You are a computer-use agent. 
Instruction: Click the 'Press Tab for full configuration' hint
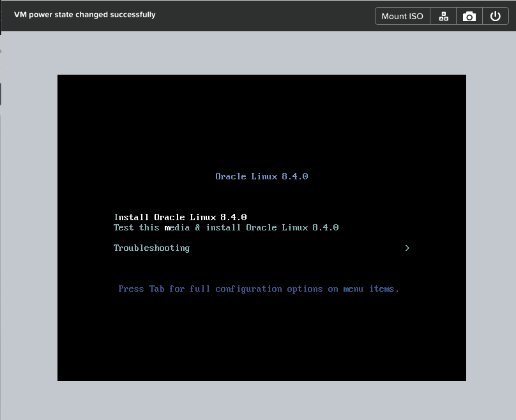tap(259, 289)
